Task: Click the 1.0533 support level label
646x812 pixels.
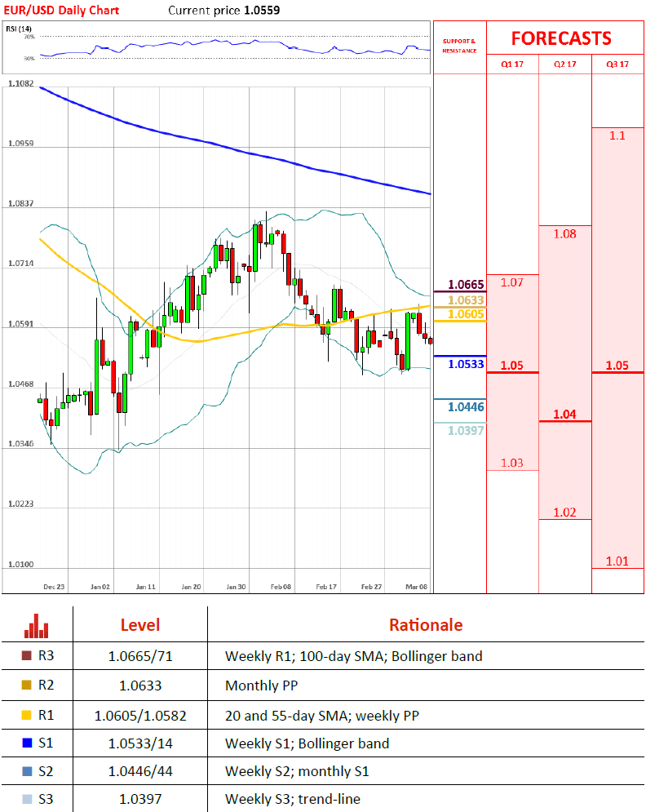Action: click(466, 364)
